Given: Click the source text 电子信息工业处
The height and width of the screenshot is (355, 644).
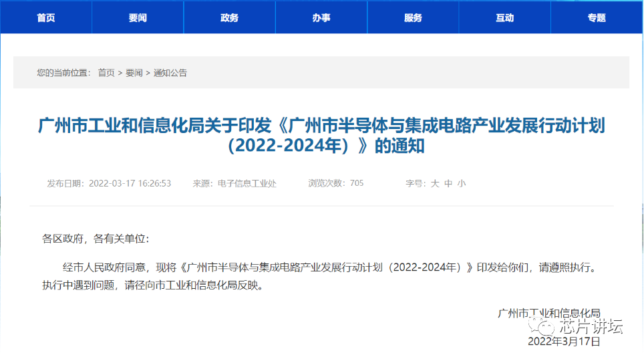Looking at the screenshot, I should tap(247, 183).
